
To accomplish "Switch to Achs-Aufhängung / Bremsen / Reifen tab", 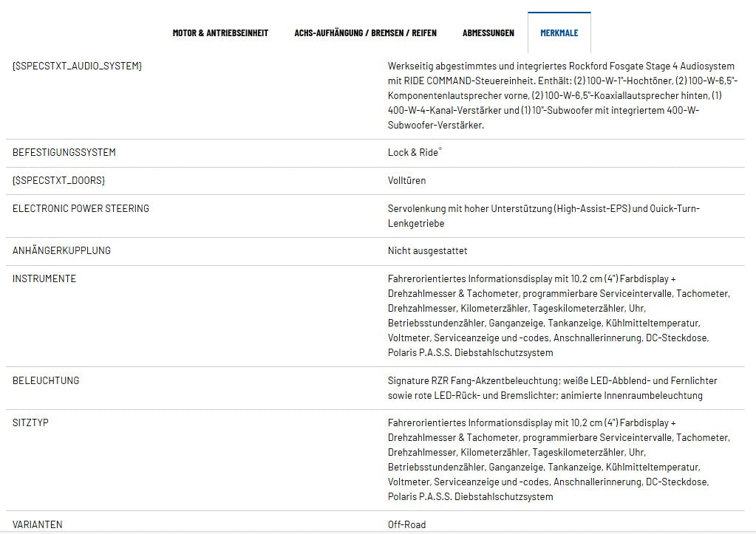I will (365, 32).
